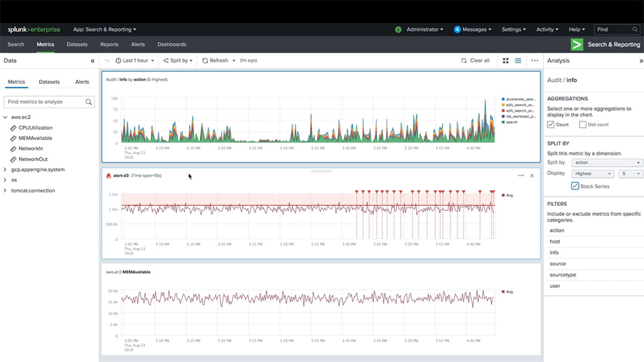Select the CPUUtilization metric

[35, 128]
